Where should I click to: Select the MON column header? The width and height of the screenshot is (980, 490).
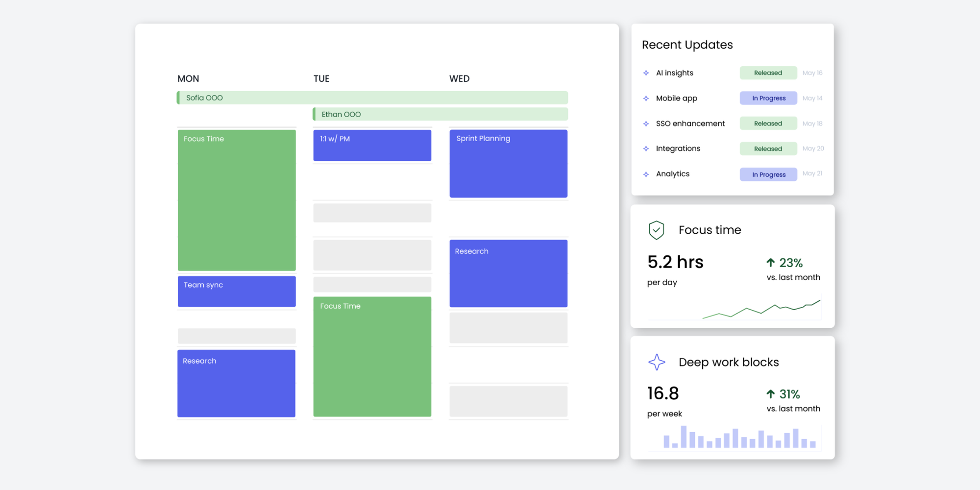pyautogui.click(x=188, y=78)
